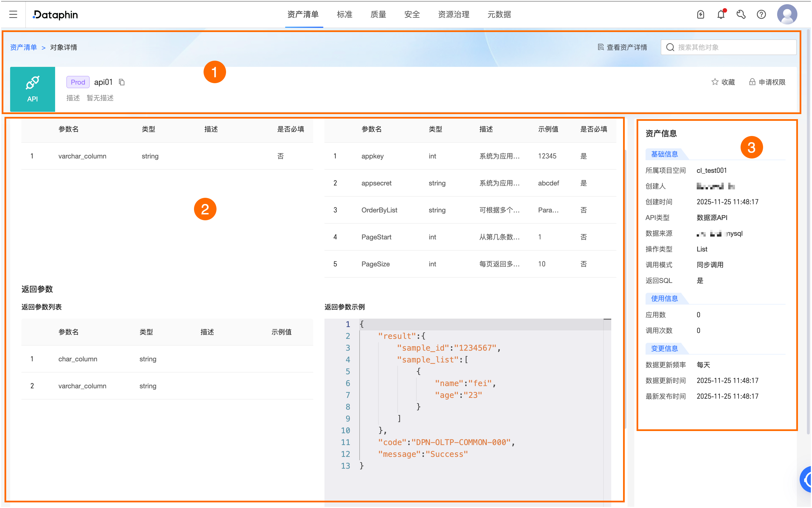Screen dimensions: 812x508
Task: Click 申请权限 to request permission
Action: pos(767,82)
